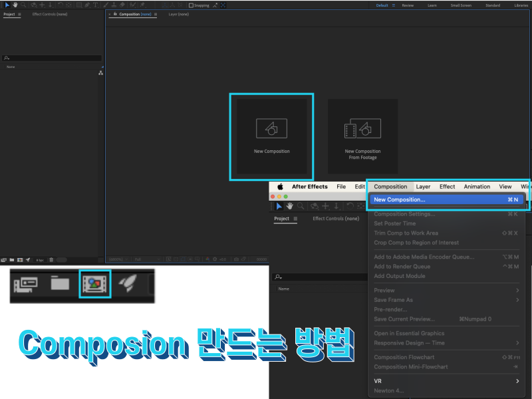Select the Pan Behind anchor tool in main toolbar
532x399 pixels.
click(x=69, y=5)
